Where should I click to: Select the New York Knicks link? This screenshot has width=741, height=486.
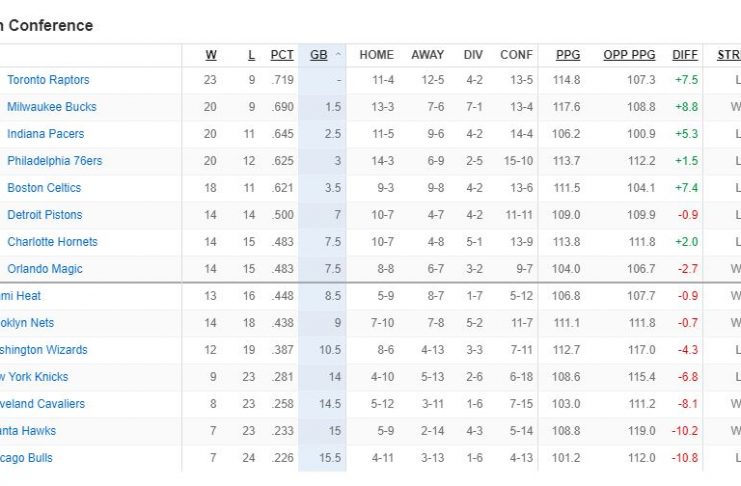34,377
